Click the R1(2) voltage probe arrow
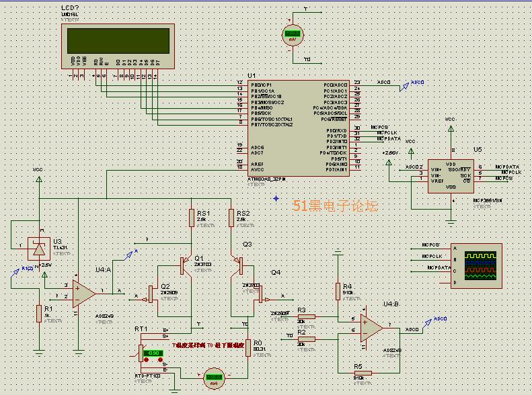 tap(15, 272)
